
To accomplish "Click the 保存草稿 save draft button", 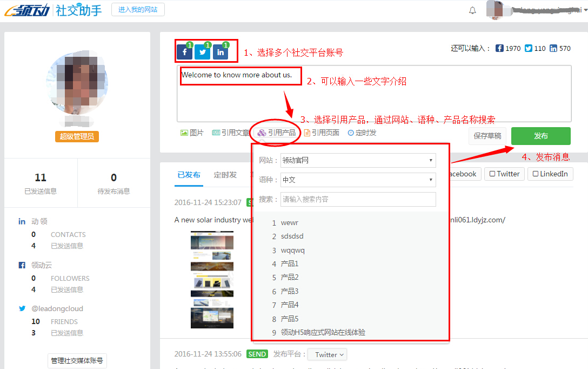I will pyautogui.click(x=487, y=136).
